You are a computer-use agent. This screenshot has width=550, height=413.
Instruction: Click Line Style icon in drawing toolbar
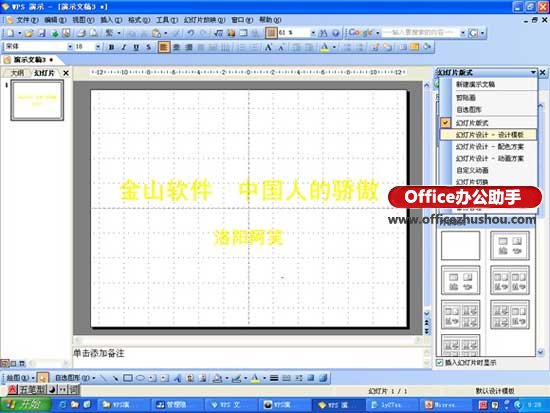[x=274, y=378]
